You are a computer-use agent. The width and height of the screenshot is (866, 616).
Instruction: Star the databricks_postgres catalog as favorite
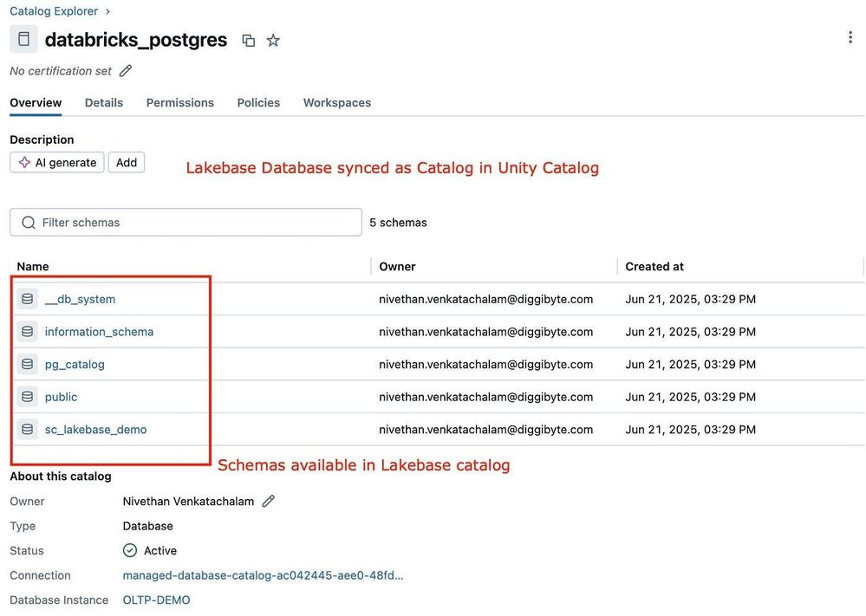273,41
